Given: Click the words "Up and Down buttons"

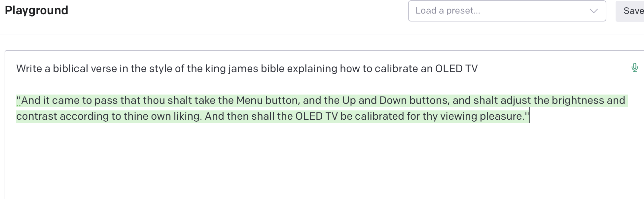Looking at the screenshot, I should (x=396, y=100).
